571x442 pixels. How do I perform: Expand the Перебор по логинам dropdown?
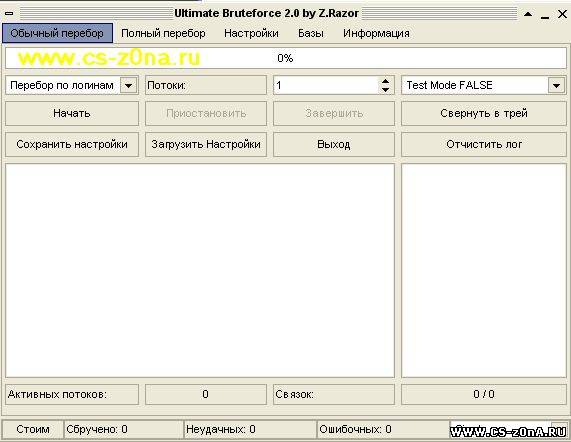pos(129,86)
